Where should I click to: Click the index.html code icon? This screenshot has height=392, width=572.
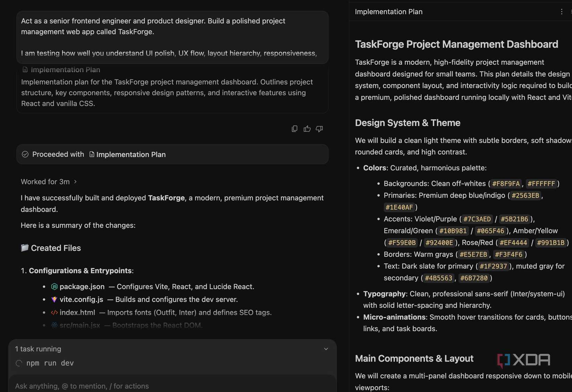tap(54, 312)
